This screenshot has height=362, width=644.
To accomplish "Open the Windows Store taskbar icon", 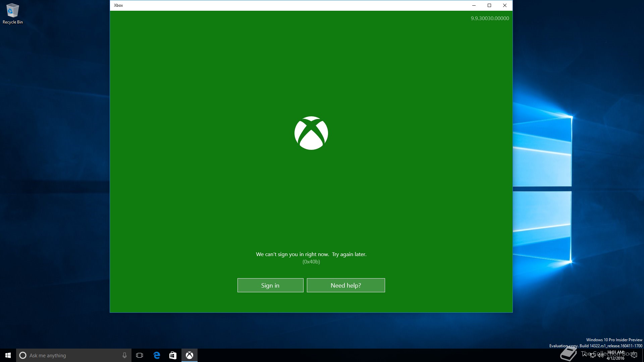I will [173, 355].
